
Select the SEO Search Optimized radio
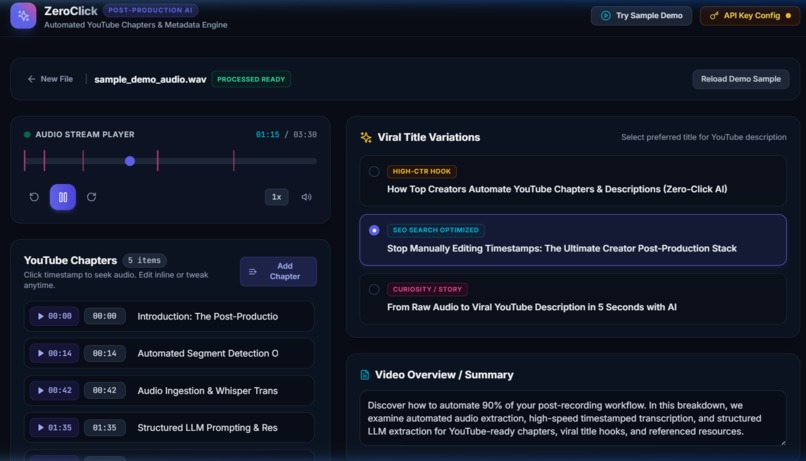374,230
